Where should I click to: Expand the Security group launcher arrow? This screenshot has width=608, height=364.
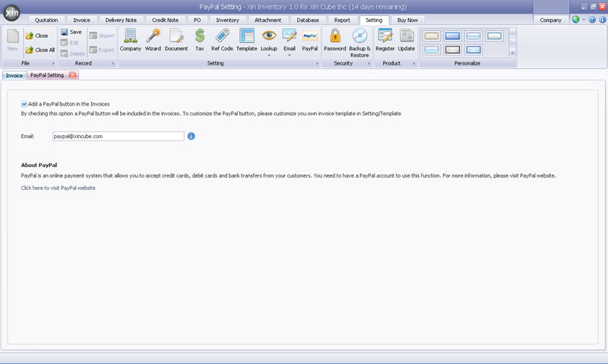pyautogui.click(x=369, y=63)
